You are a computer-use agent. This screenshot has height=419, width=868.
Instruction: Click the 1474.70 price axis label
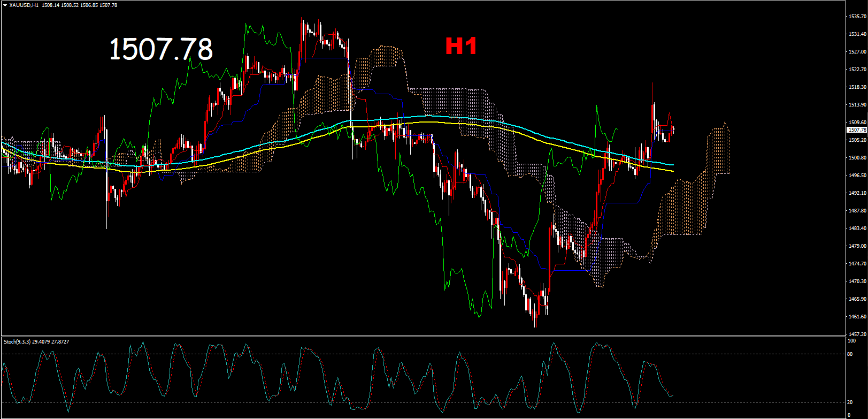857,264
